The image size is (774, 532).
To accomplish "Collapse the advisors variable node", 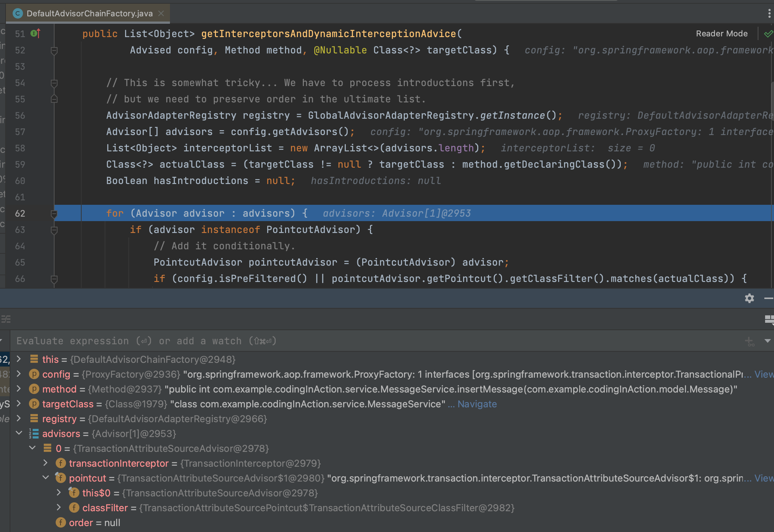I will 19,433.
